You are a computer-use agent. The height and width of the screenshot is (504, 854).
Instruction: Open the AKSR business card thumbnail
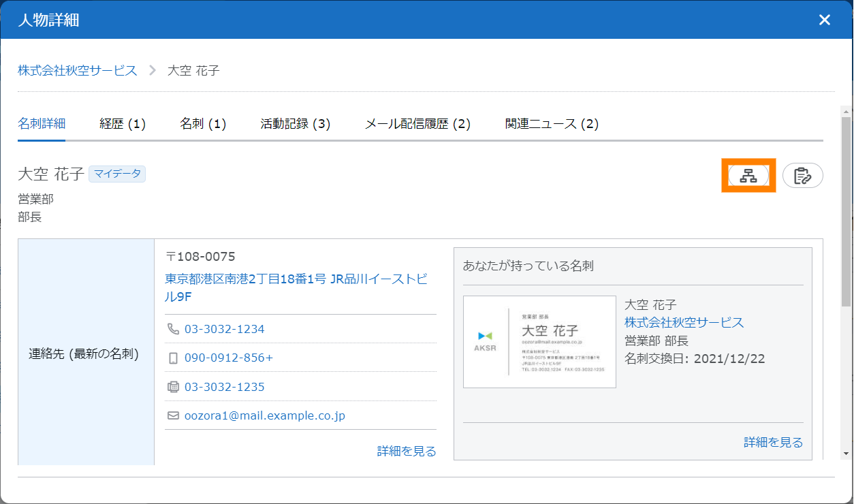539,342
